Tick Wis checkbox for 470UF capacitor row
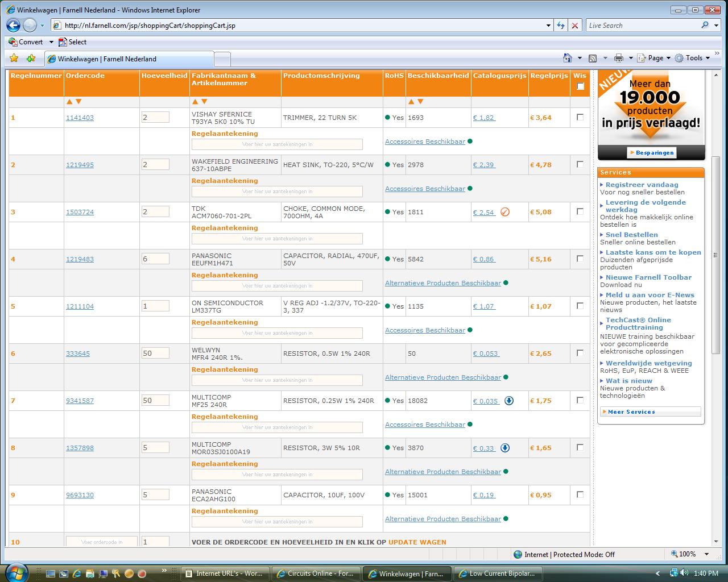This screenshot has width=728, height=582. click(580, 259)
